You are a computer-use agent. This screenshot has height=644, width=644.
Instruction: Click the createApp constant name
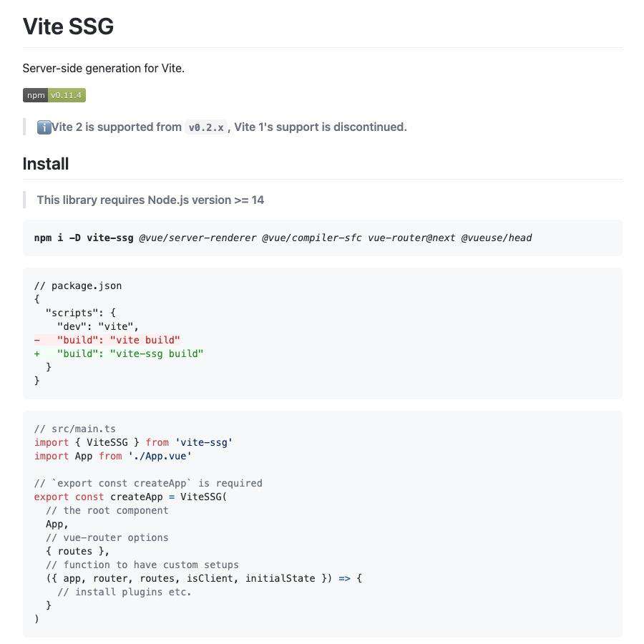tap(137, 497)
